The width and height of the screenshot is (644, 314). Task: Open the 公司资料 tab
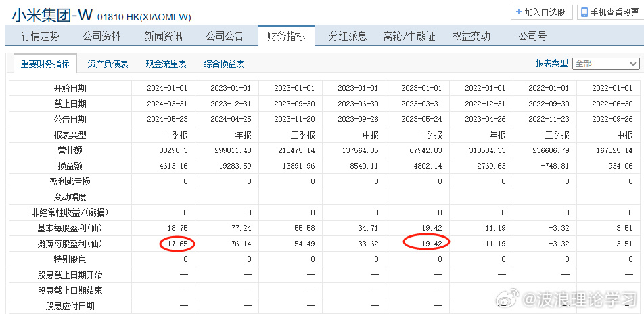(101, 36)
